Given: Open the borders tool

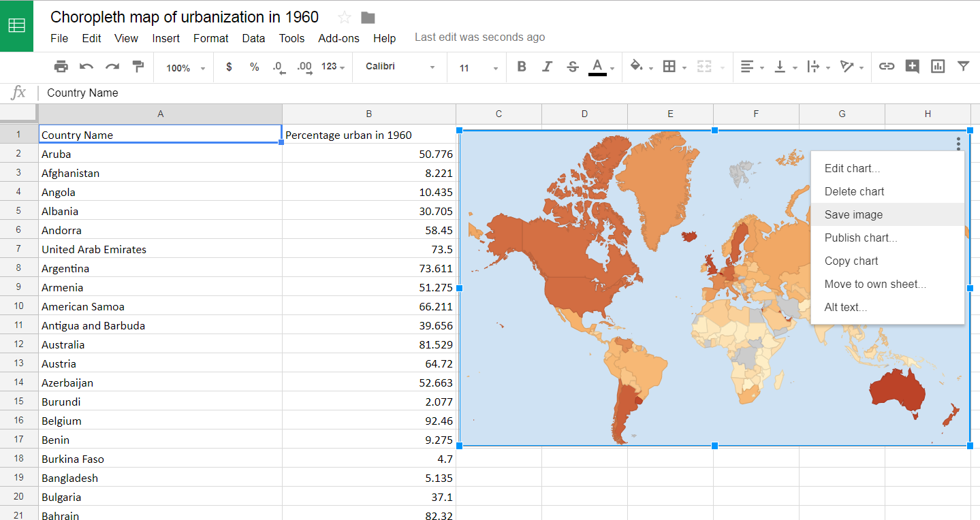Looking at the screenshot, I should [669, 67].
